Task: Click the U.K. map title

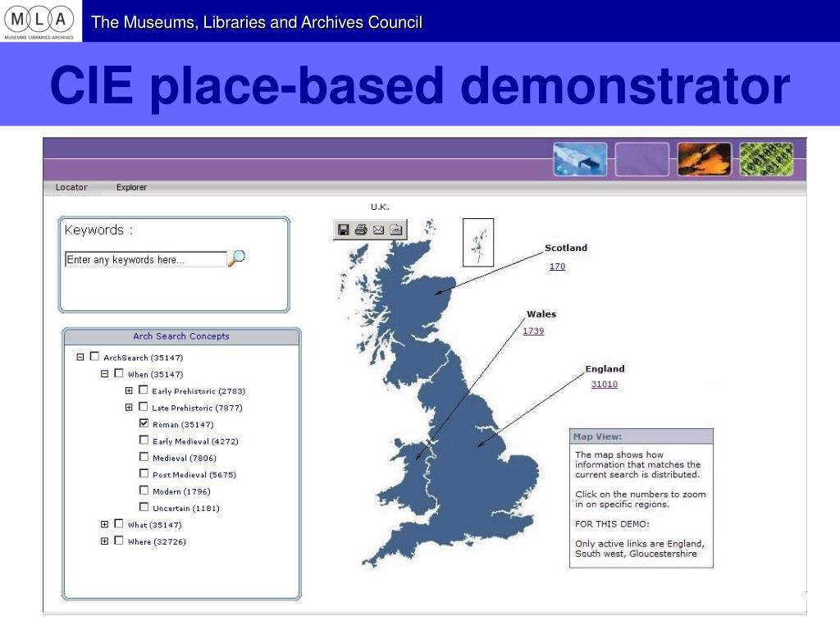Action: [380, 207]
